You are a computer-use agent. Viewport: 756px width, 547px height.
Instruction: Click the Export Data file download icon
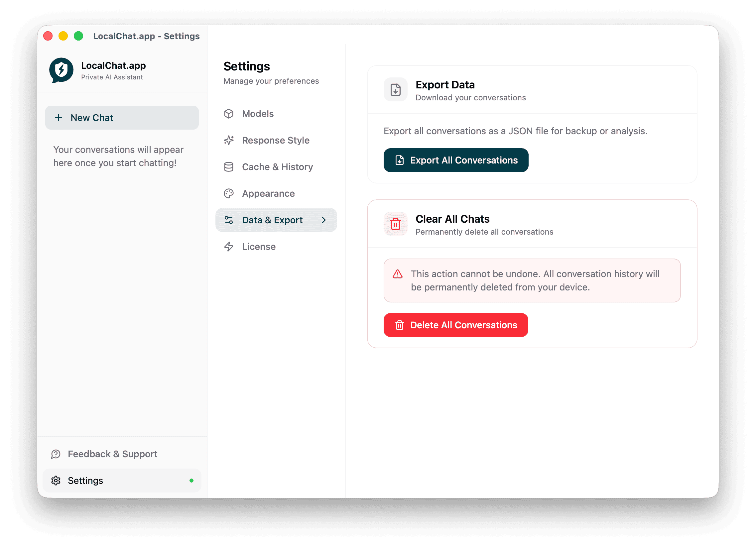click(x=395, y=90)
